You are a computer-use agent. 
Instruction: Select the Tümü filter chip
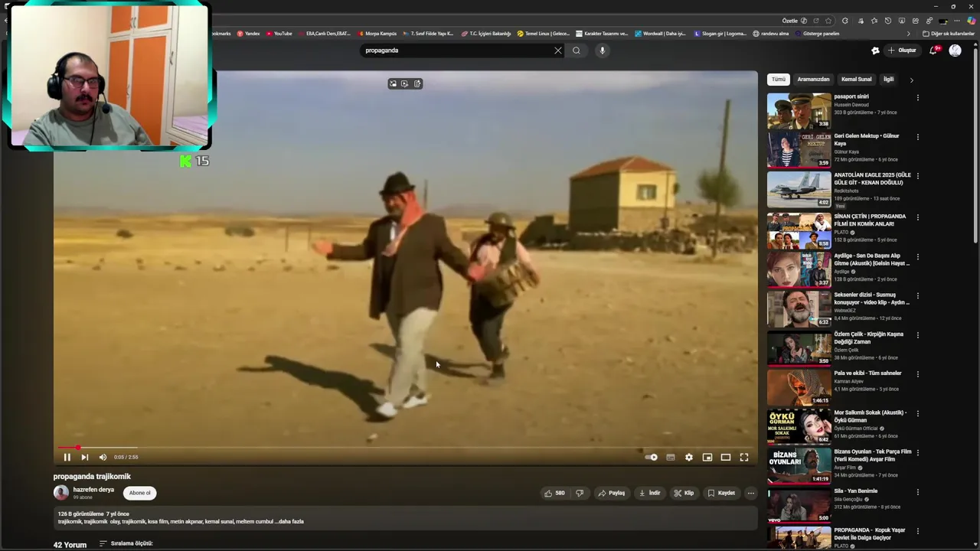pyautogui.click(x=779, y=80)
